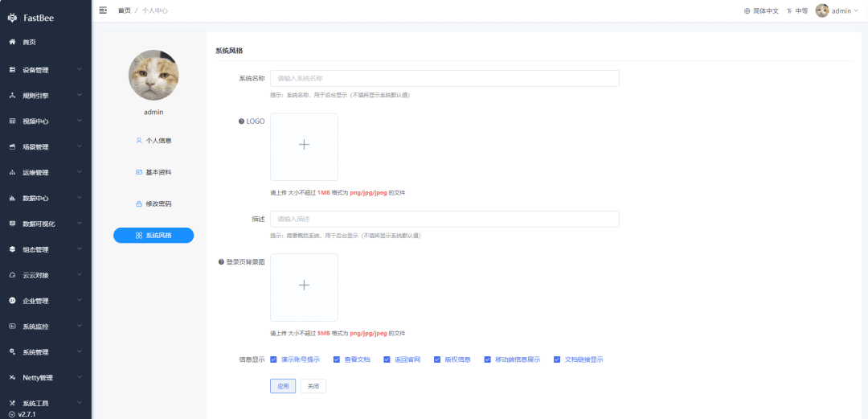Image resolution: width=868 pixels, height=419 pixels.
Task: Open the 首页 sidebar menu item
Action: tap(45, 42)
